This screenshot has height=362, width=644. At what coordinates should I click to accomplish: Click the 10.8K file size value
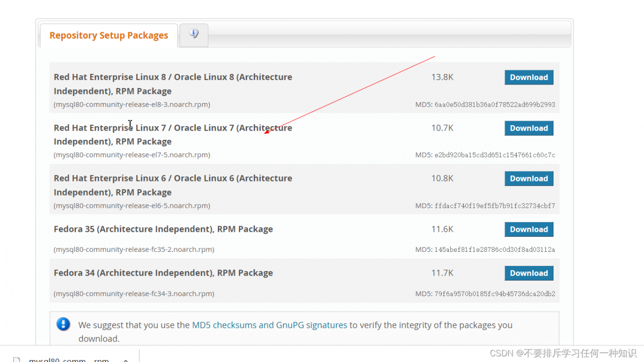click(x=442, y=178)
